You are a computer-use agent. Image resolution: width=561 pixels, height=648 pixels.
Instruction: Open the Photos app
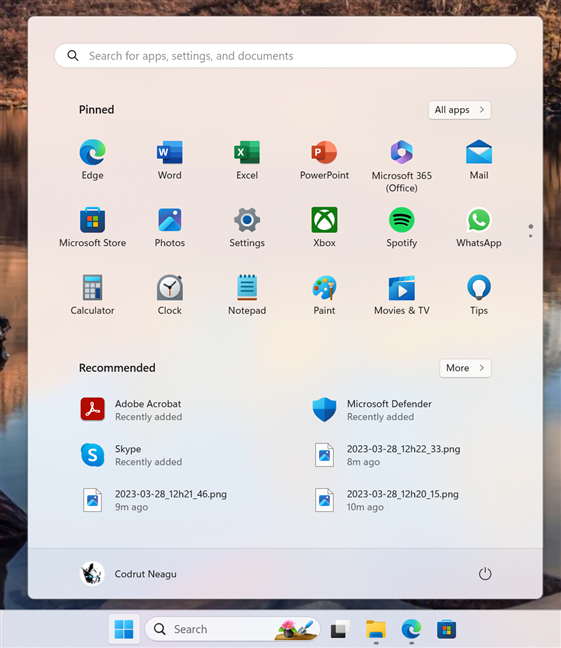tap(169, 227)
